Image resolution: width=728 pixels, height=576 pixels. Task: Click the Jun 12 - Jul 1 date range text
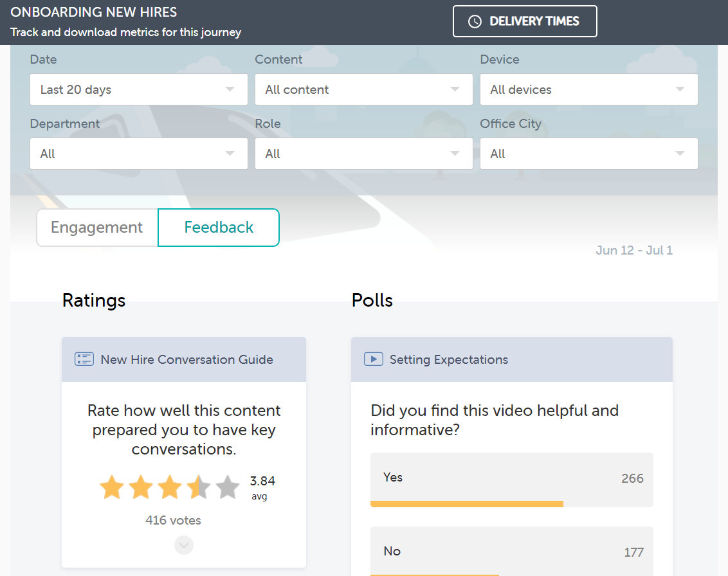pos(634,250)
